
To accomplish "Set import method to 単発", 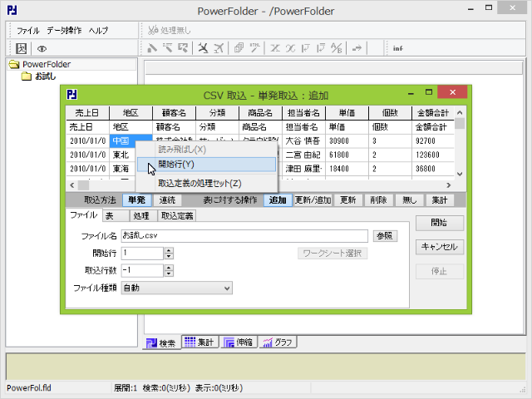I will pyautogui.click(x=136, y=200).
